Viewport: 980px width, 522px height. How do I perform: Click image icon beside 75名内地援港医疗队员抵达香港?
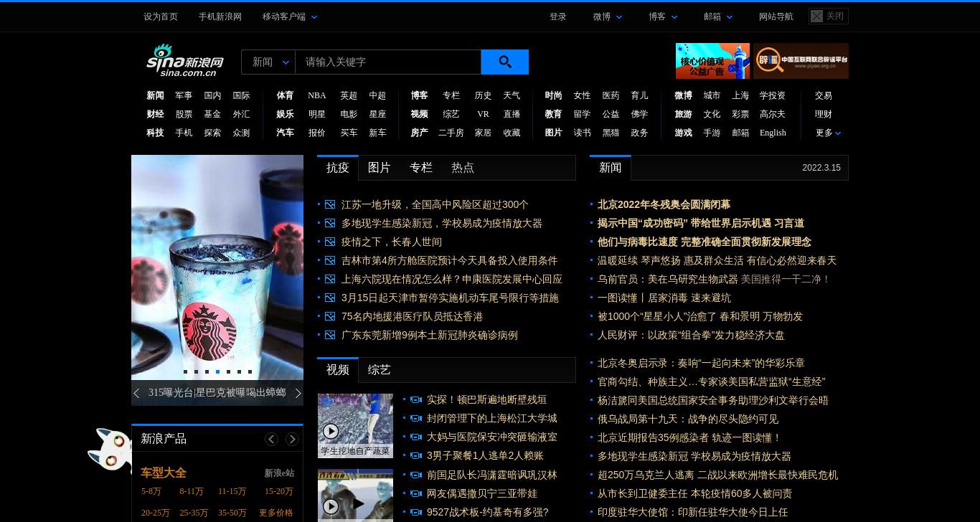point(330,316)
